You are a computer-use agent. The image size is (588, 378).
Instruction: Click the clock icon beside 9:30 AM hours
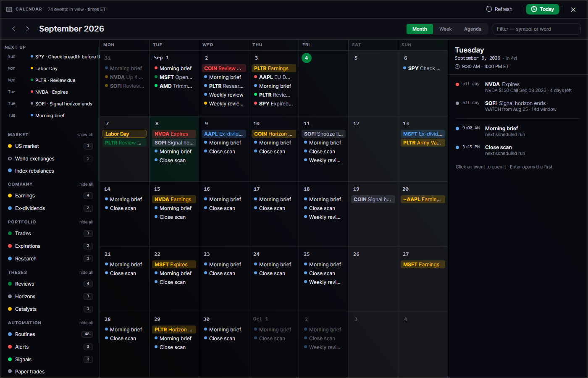pos(457,66)
